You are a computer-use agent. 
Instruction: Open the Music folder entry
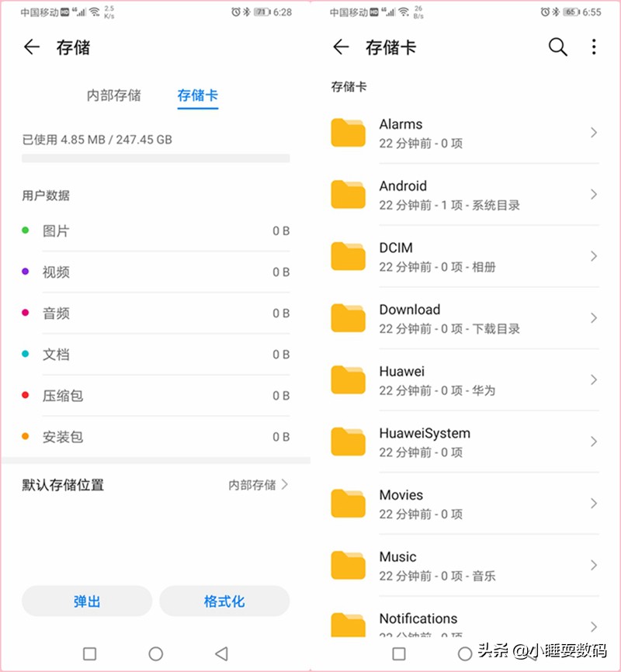pyautogui.click(x=466, y=565)
